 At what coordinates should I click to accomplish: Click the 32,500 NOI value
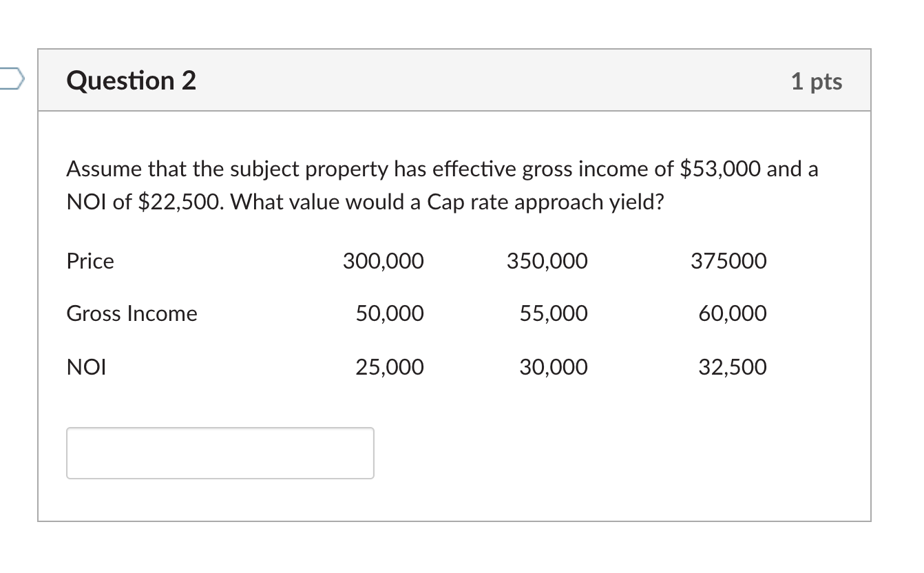pyautogui.click(x=732, y=367)
